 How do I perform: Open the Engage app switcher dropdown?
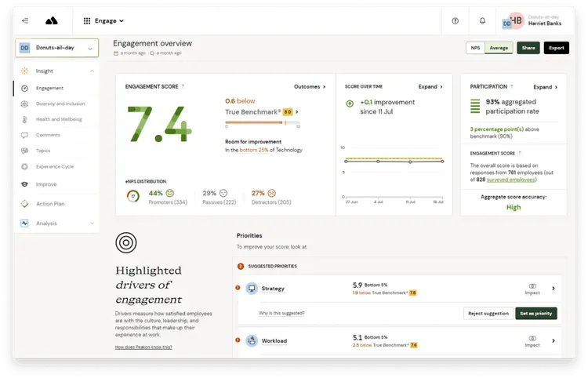click(103, 20)
